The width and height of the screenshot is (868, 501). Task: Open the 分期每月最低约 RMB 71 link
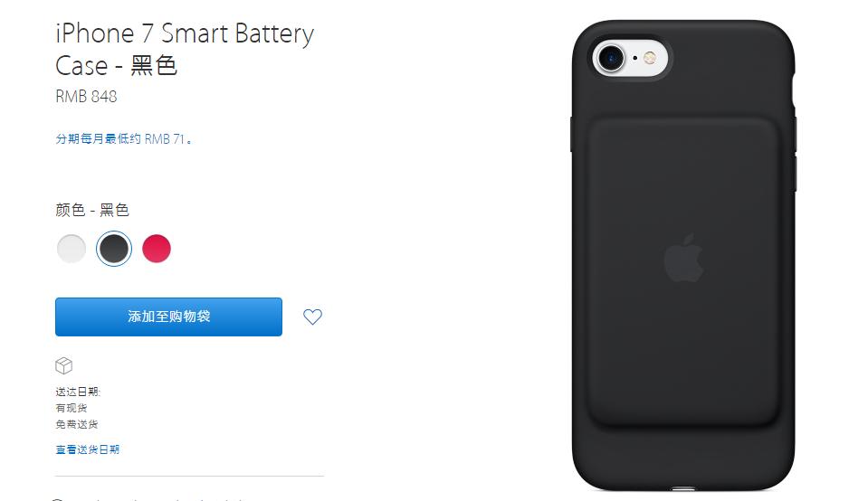point(124,138)
